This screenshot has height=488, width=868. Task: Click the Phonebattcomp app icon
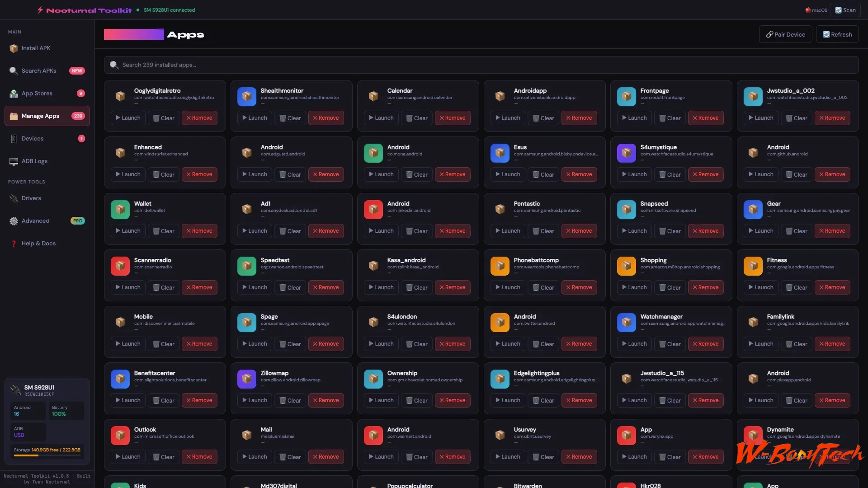pyautogui.click(x=500, y=266)
